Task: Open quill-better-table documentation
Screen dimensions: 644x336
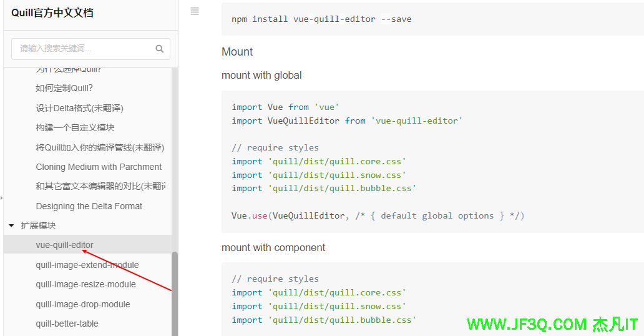Action: 67,324
